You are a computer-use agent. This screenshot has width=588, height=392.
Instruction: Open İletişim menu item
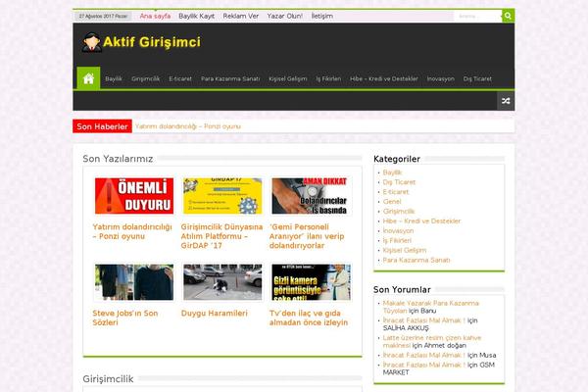pyautogui.click(x=322, y=16)
